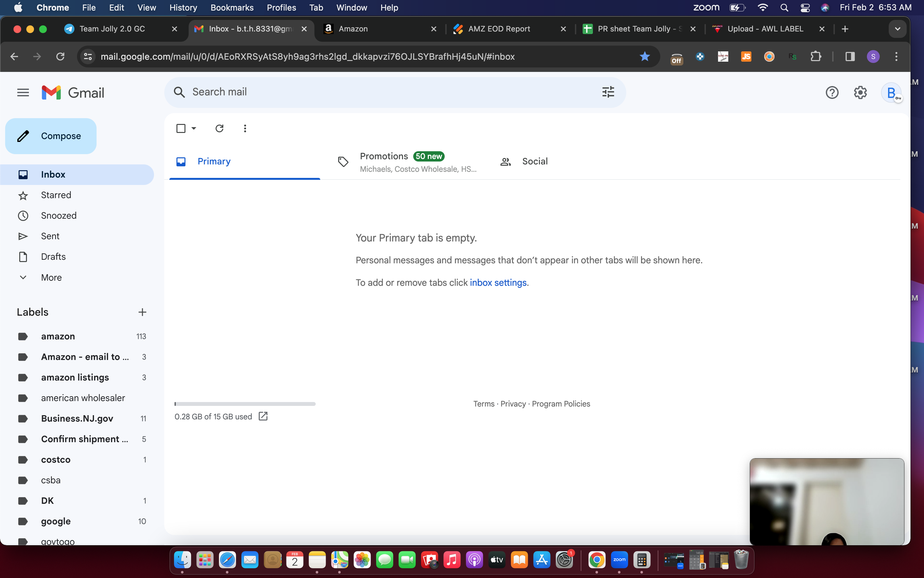Viewport: 924px width, 578px height.
Task: Focus the Search mail field
Action: pyautogui.click(x=395, y=92)
